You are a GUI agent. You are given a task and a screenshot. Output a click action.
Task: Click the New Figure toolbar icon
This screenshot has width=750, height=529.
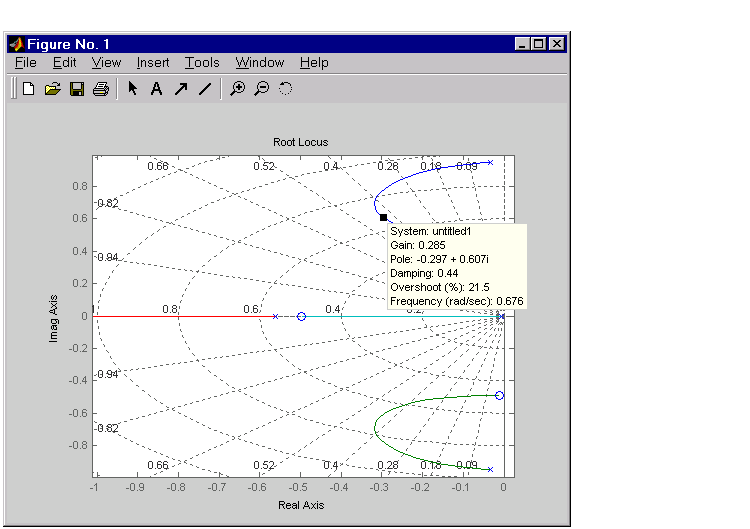(x=29, y=89)
